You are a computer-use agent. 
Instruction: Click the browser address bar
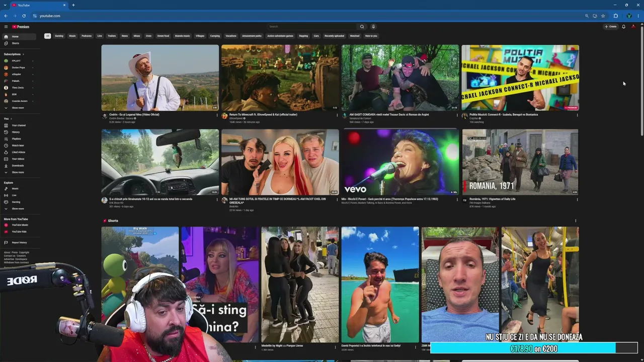pos(308,16)
